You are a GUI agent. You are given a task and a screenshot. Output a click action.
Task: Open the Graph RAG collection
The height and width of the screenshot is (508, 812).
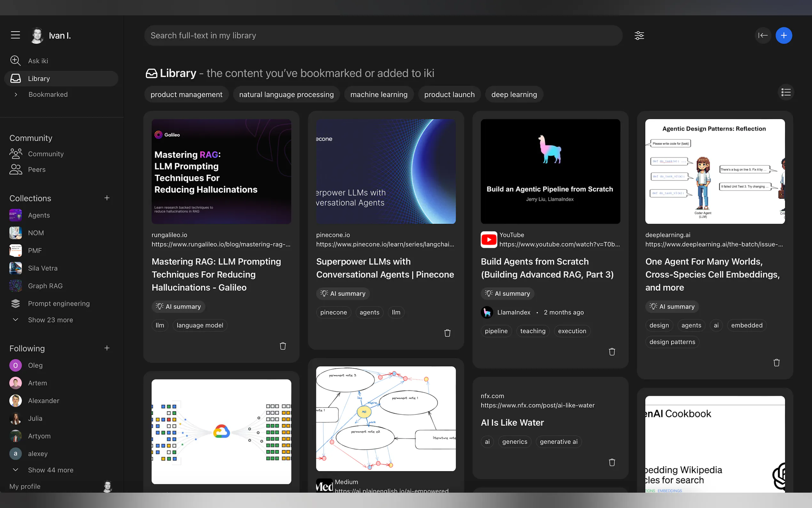click(45, 286)
